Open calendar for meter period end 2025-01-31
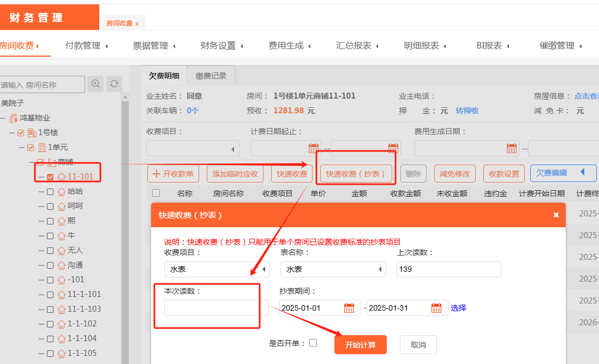This screenshot has height=364, width=599. coord(436,308)
